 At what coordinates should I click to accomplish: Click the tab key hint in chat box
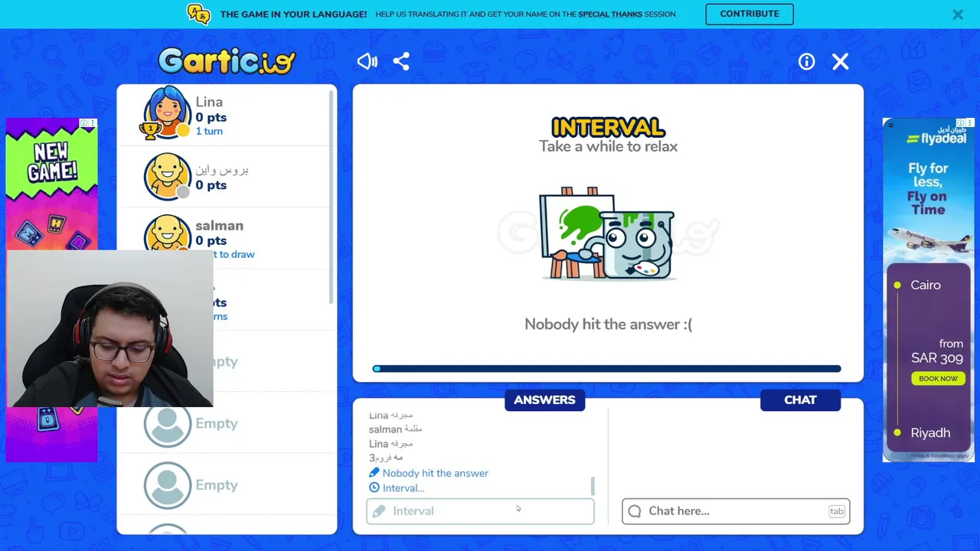click(x=836, y=511)
